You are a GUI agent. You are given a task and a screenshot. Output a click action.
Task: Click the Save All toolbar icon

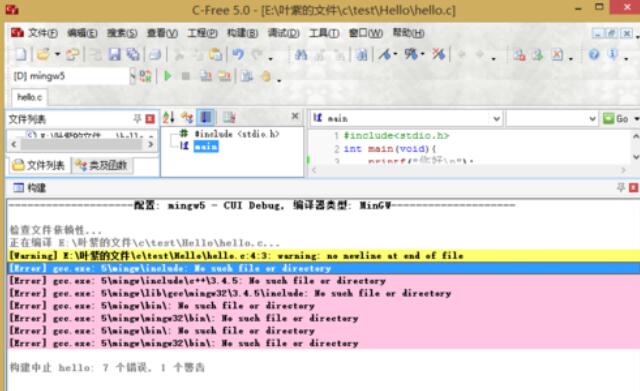click(133, 54)
